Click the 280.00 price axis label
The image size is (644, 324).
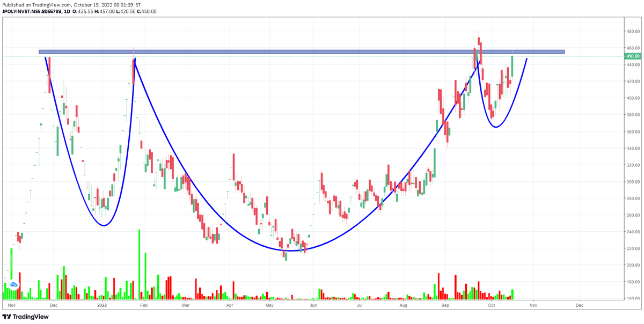coord(633,198)
